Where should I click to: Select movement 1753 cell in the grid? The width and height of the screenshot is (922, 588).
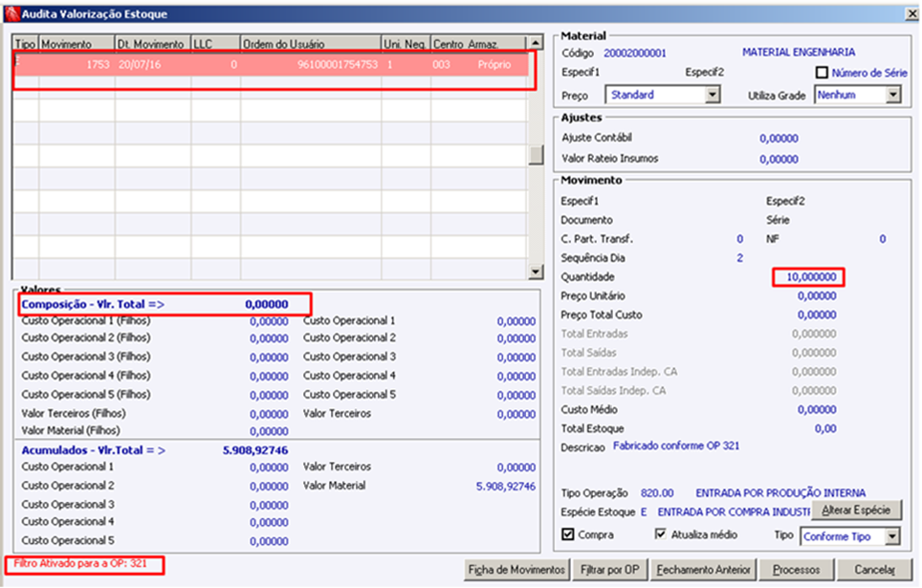[77, 65]
